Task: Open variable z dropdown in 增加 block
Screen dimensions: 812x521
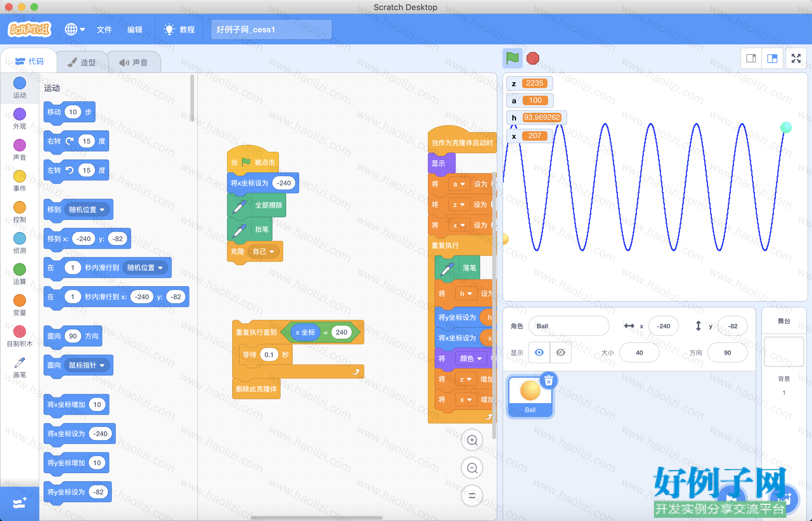Action: [466, 379]
